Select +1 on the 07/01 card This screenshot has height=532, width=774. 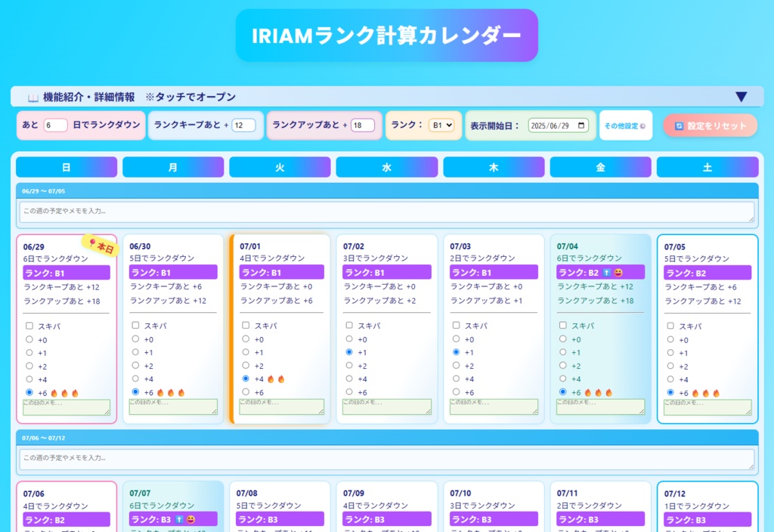pyautogui.click(x=246, y=352)
